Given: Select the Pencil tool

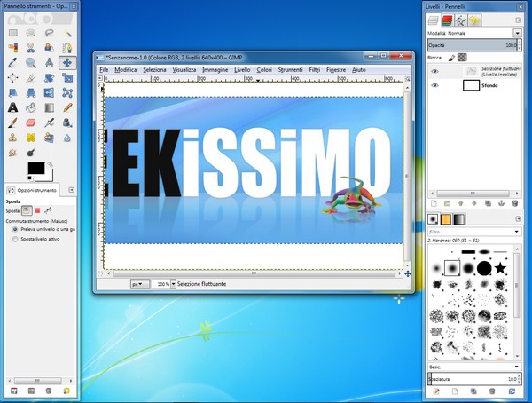Looking at the screenshot, I should pyautogui.click(x=67, y=107).
